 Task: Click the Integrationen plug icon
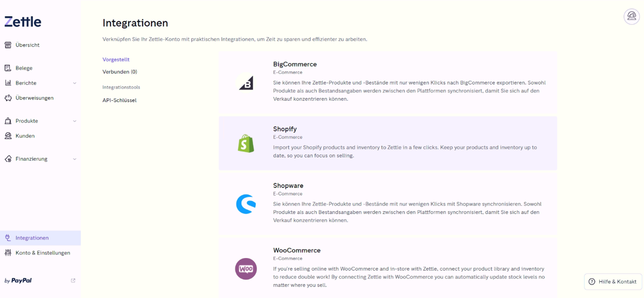click(x=8, y=238)
